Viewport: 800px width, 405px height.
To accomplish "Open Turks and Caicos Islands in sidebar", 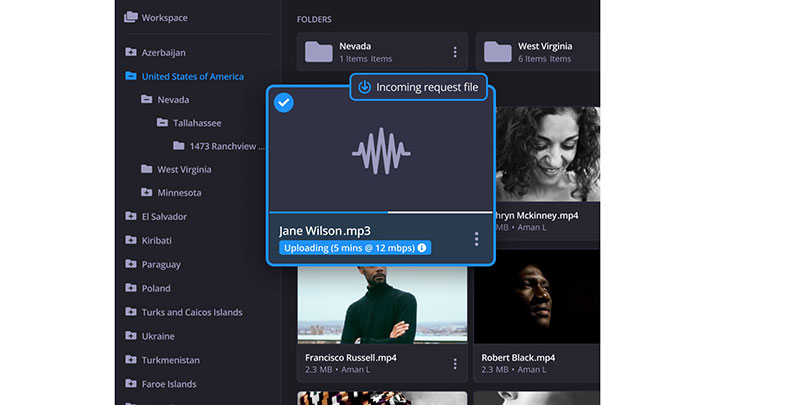I will 192,312.
